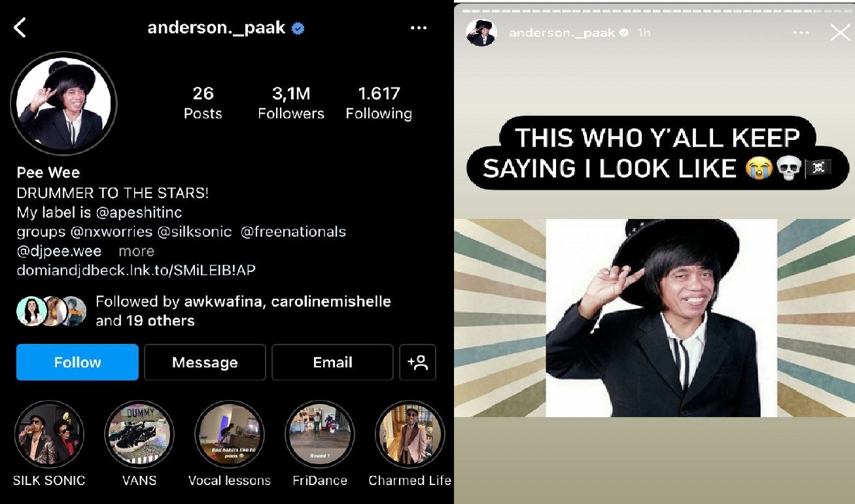View the 1.617 Following list
This screenshot has height=504, width=855.
[379, 103]
